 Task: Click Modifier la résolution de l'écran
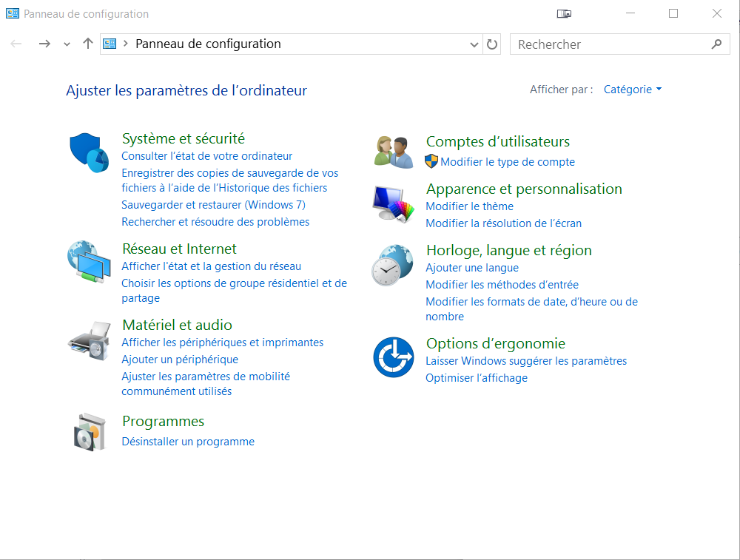503,223
